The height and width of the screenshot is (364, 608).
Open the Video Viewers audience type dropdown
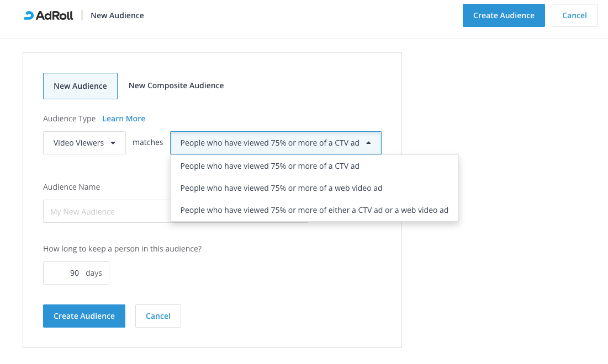pos(84,143)
